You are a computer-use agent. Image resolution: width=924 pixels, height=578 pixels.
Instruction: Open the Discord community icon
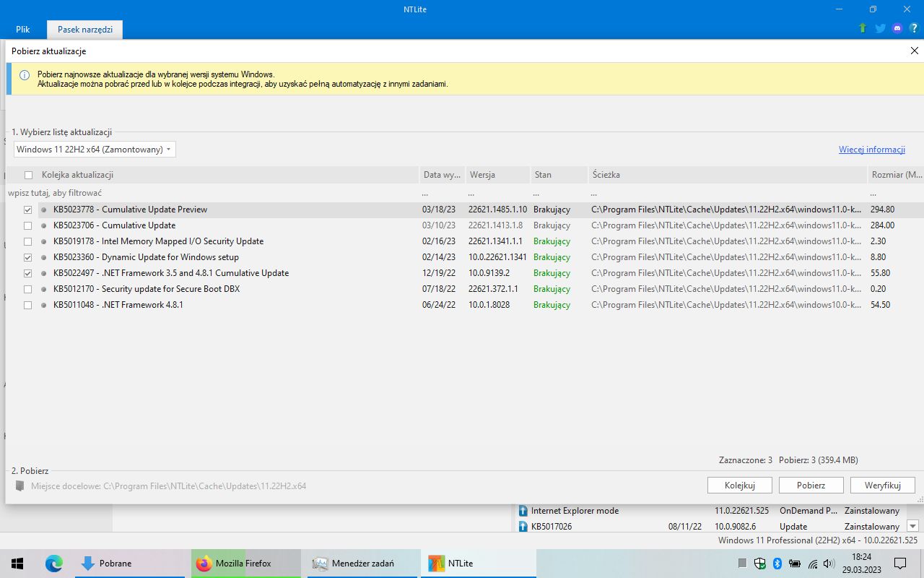(x=897, y=27)
